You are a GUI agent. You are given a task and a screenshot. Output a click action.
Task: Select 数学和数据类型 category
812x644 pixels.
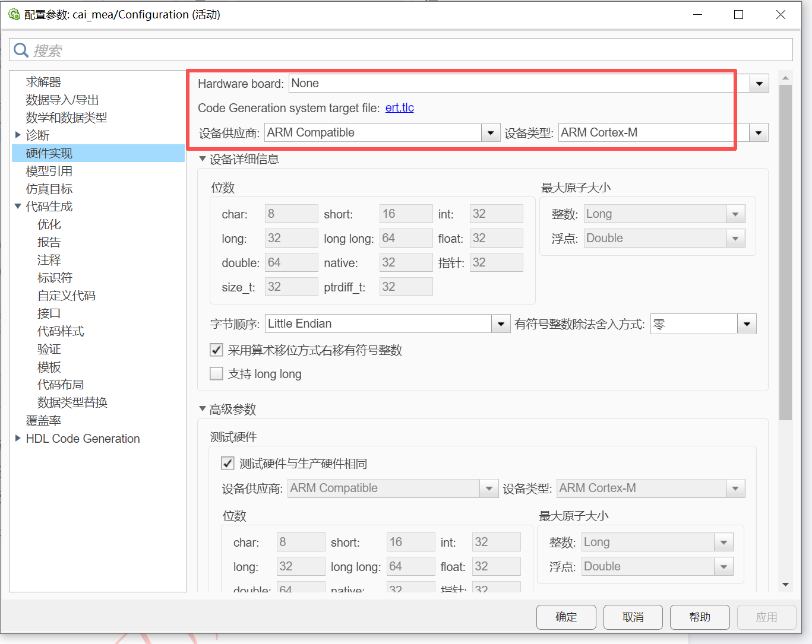(x=67, y=118)
